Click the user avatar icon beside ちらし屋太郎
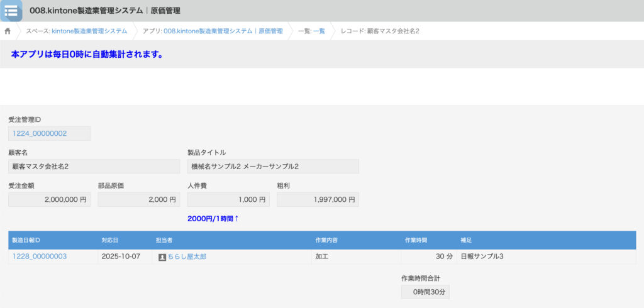Image resolution: width=644 pixels, height=308 pixels. coord(162,257)
